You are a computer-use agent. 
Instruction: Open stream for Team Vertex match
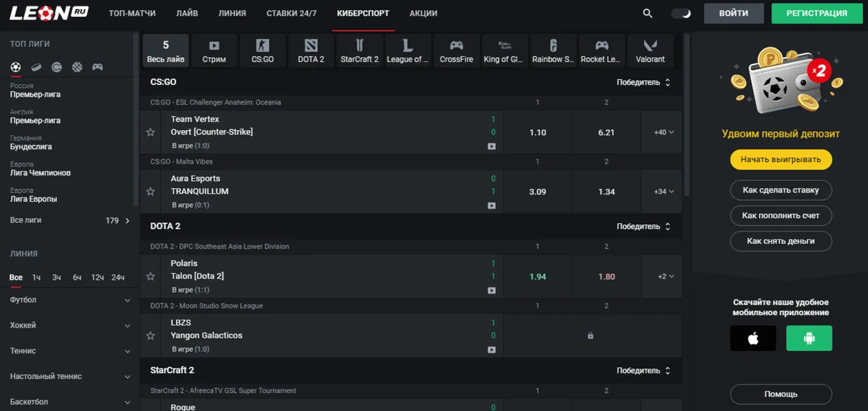(491, 146)
